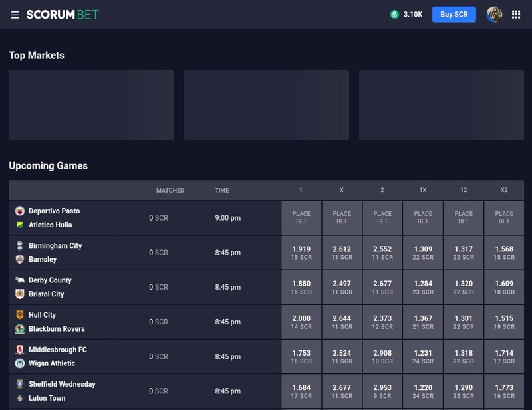The image size is (532, 410).
Task: Select Sheffield Wednesday win odds 1.684
Action: pyautogui.click(x=301, y=391)
